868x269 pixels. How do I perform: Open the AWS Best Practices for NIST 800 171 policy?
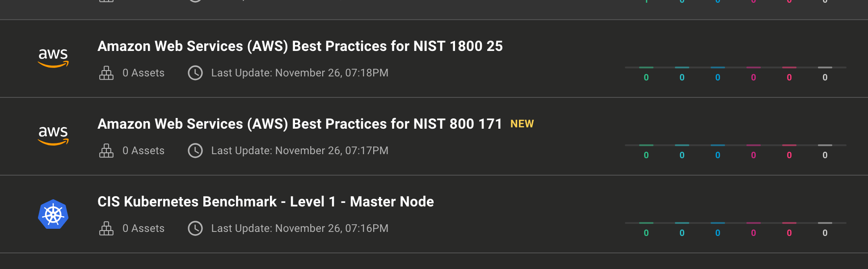(x=300, y=124)
